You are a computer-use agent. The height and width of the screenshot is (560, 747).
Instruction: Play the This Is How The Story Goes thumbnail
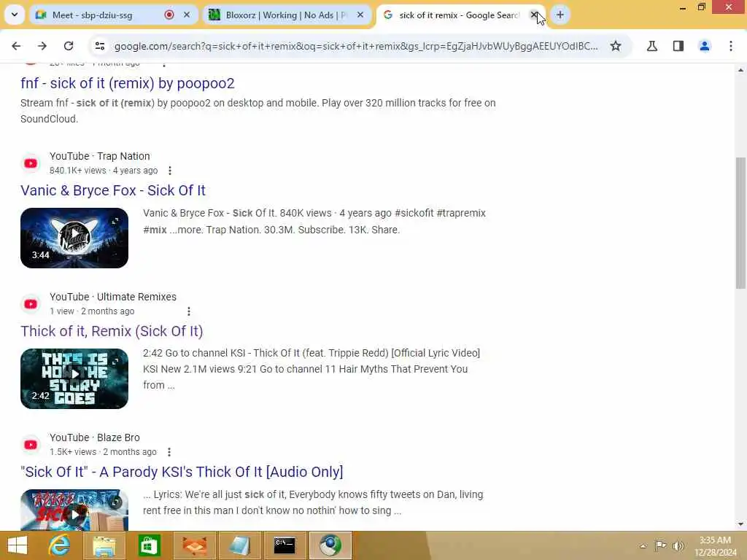[74, 378]
